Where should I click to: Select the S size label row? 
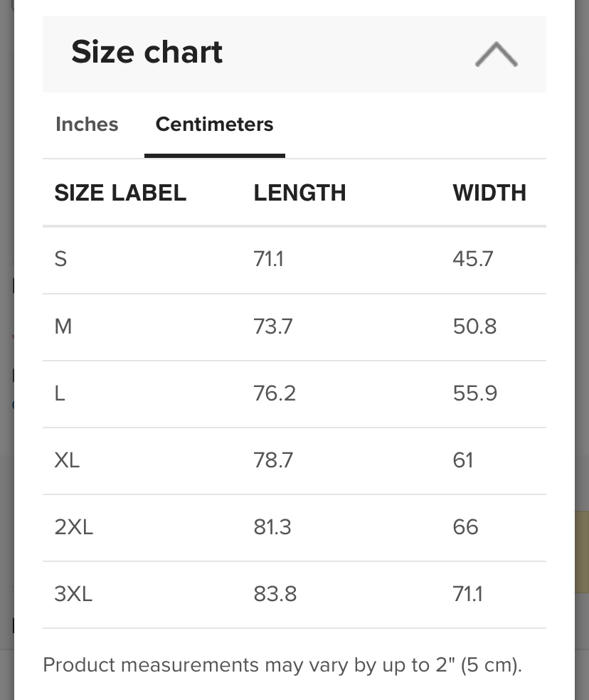[60, 259]
